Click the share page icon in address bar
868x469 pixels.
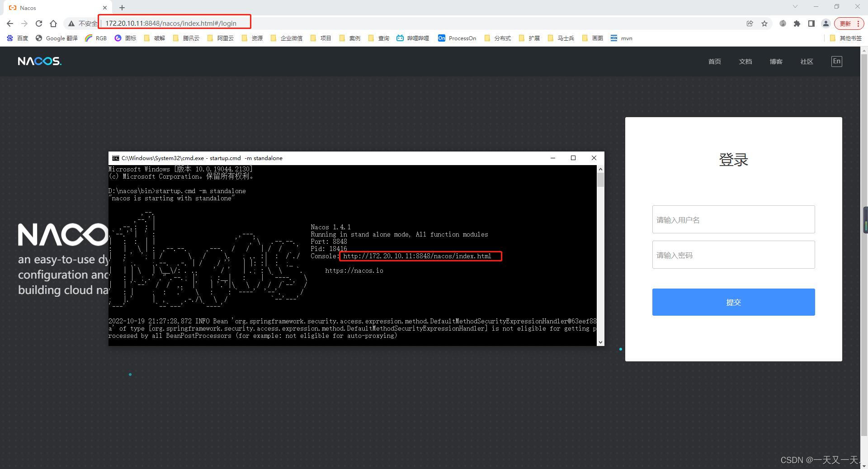coord(750,24)
